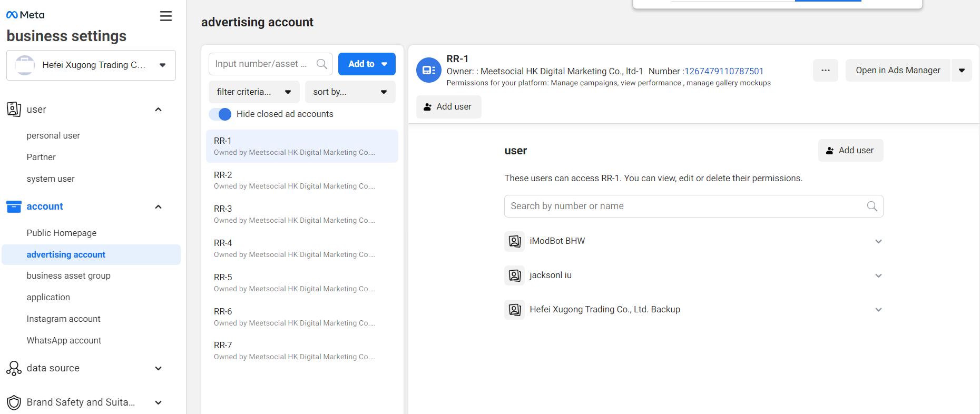Collapse the account section
Screen dimensions: 980x414
click(x=158, y=206)
